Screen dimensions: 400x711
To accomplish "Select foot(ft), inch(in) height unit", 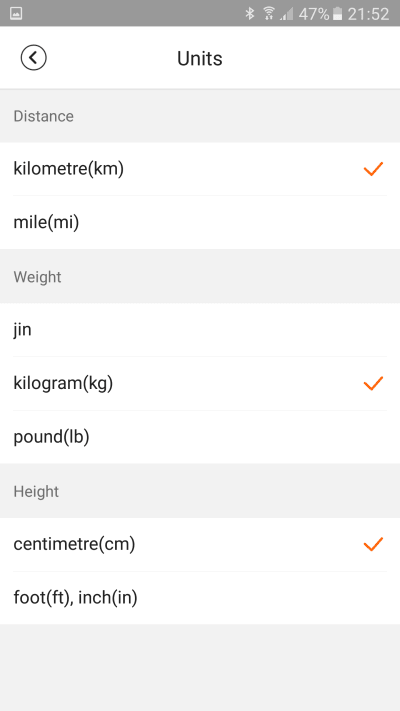I will [x=200, y=598].
